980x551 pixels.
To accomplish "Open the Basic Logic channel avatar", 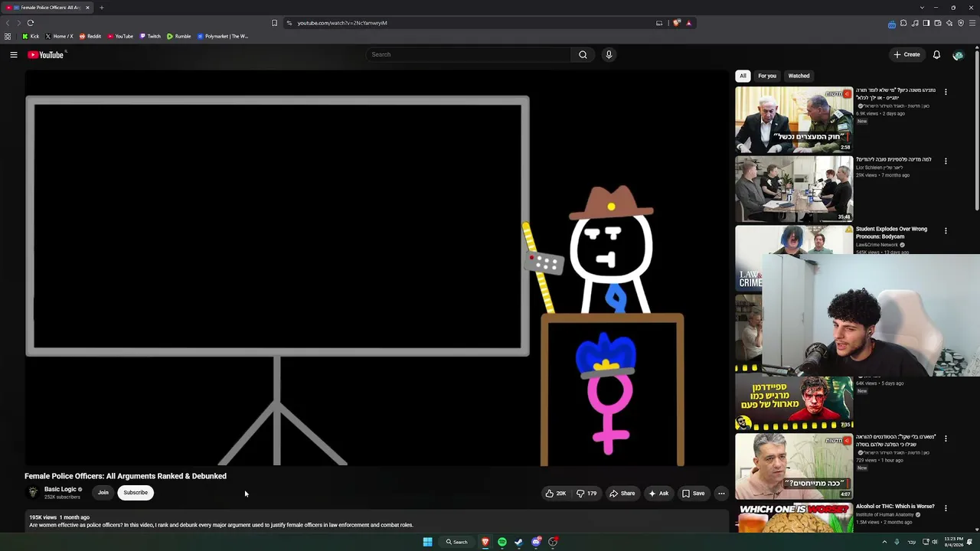I will click(33, 493).
